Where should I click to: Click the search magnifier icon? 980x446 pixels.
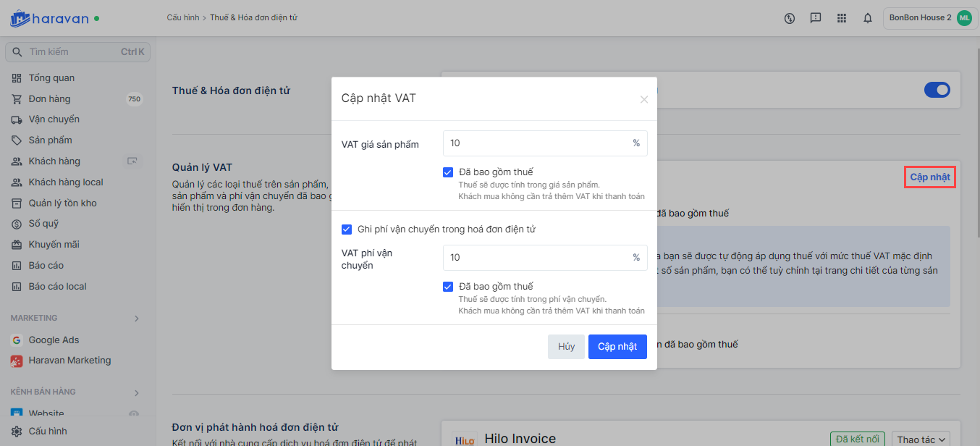pos(17,52)
